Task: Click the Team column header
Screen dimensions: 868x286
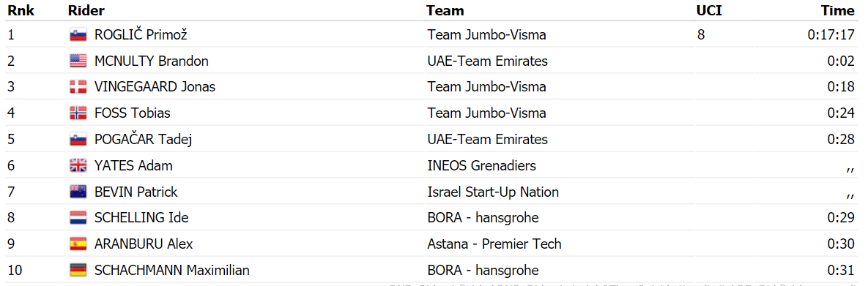Action: click(445, 10)
